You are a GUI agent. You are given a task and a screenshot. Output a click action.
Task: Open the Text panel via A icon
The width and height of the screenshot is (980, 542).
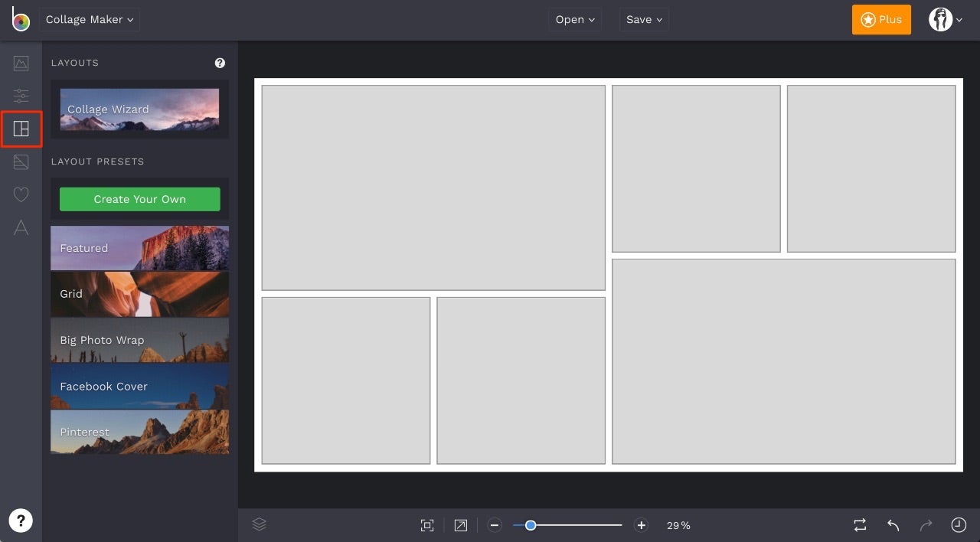pos(21,227)
